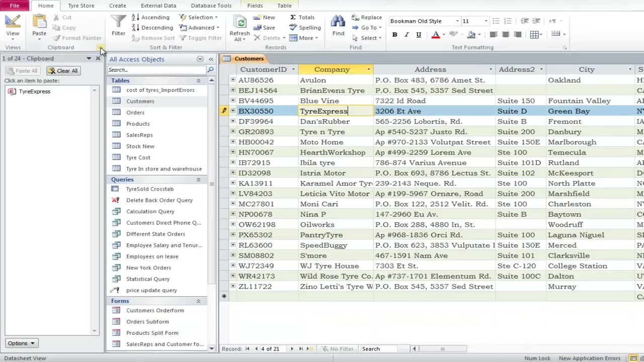Open Clipboard Options dropdown
This screenshot has width=644, height=362.
click(x=22, y=343)
